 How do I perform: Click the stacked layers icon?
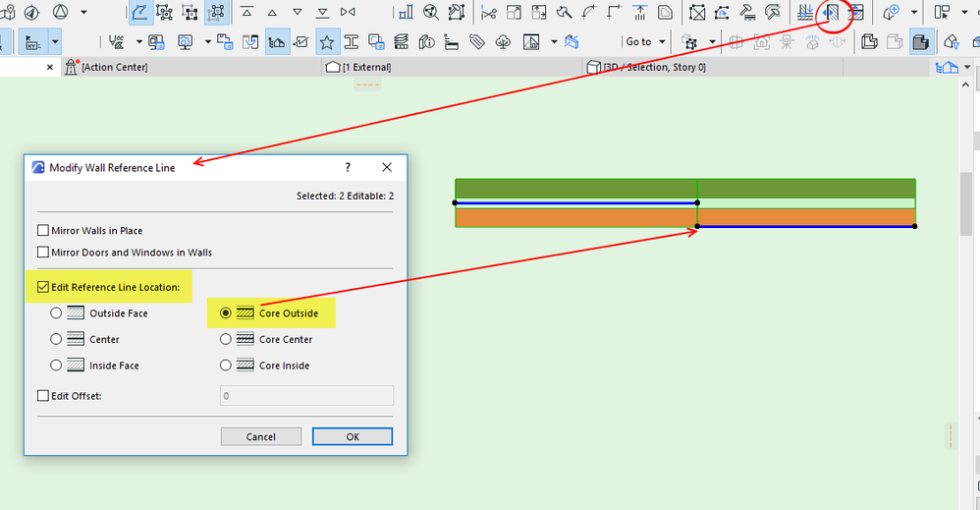point(401,42)
